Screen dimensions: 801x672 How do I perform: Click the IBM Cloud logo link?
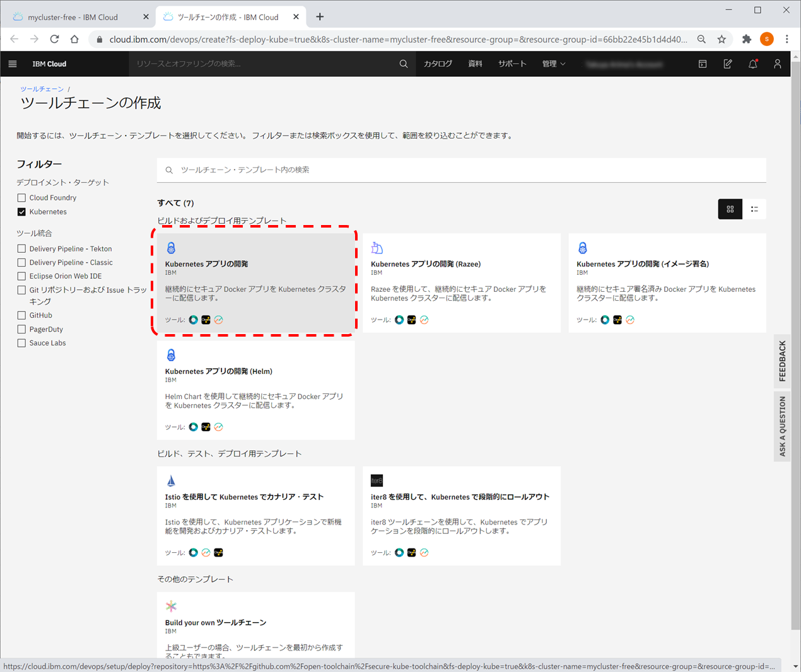pos(49,64)
